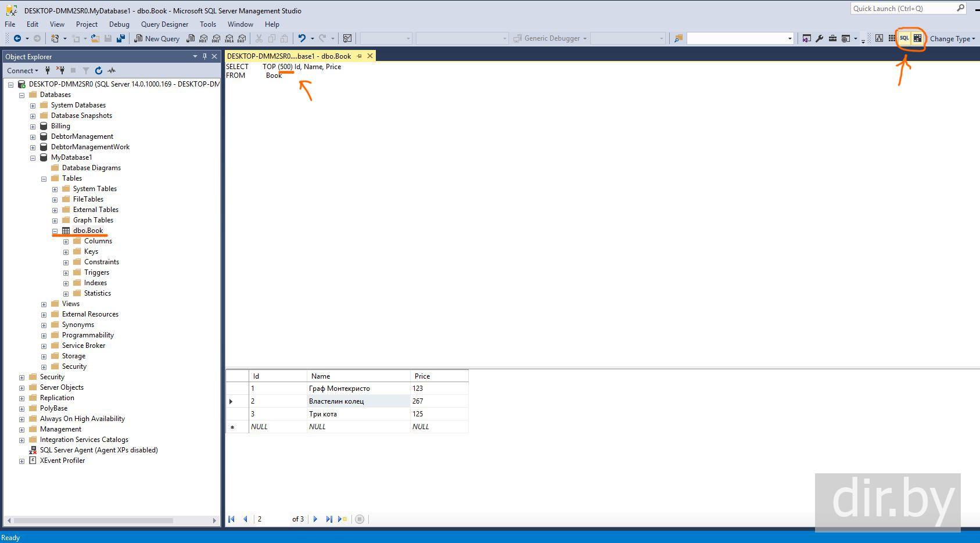Screen dimensions: 980x543
Task: Click the Undo arrow icon
Action: click(302, 38)
